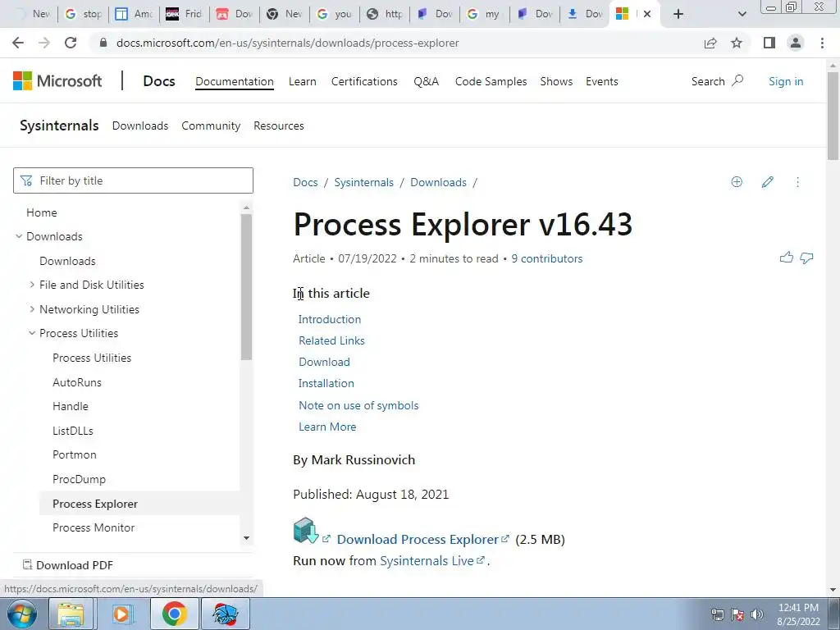Click the browser back arrow
840x630 pixels.
pyautogui.click(x=18, y=43)
